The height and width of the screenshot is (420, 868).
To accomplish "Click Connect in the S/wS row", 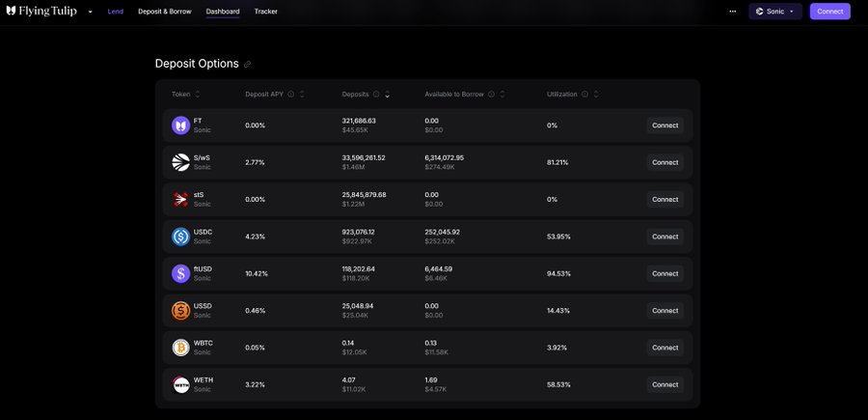I will [665, 162].
